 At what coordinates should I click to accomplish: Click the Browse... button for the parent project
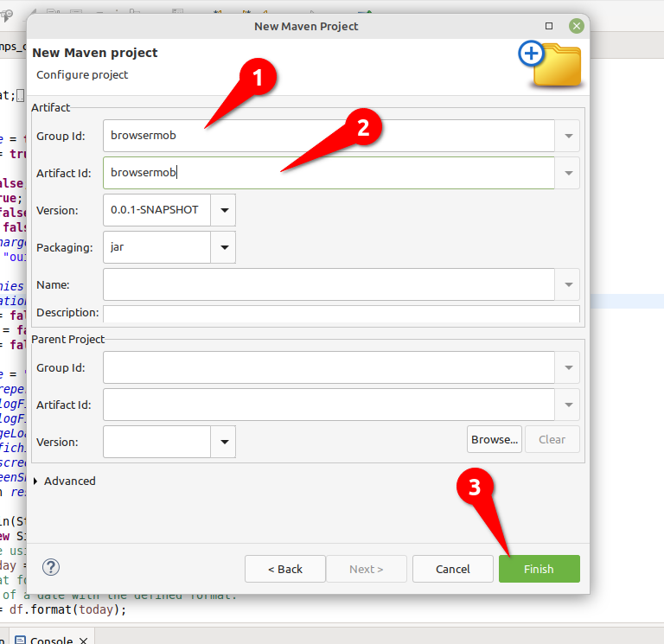coord(494,439)
